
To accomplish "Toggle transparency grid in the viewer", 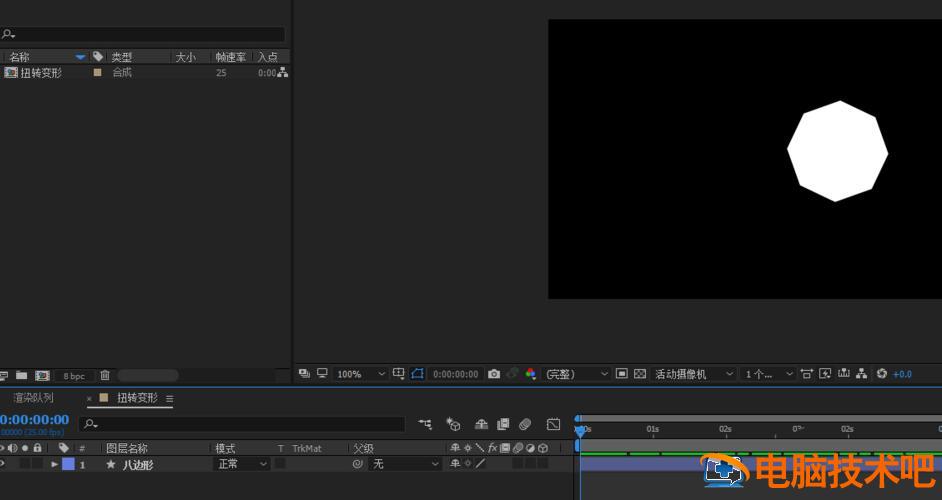I will click(640, 374).
